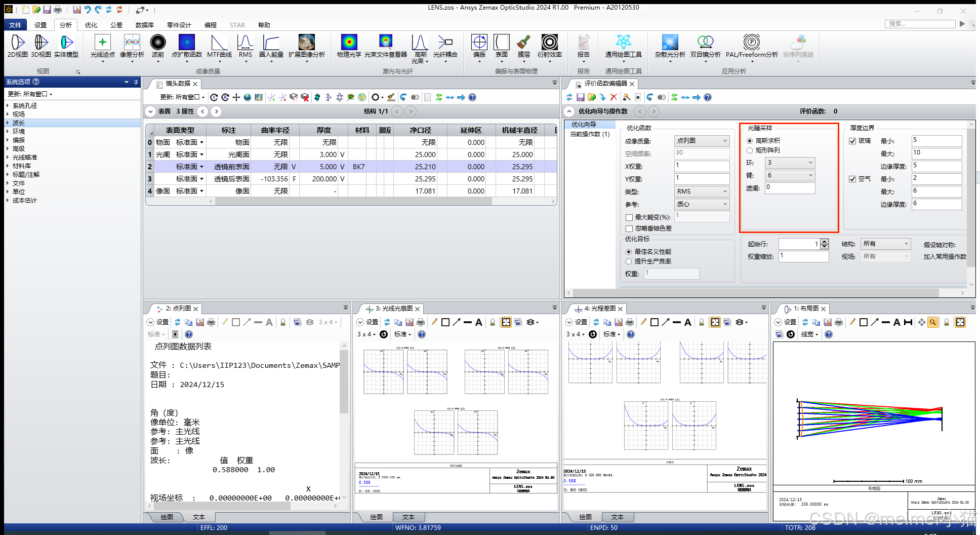Open the 实体模型 shaded model
This screenshot has height=535, width=980.
pos(66,46)
